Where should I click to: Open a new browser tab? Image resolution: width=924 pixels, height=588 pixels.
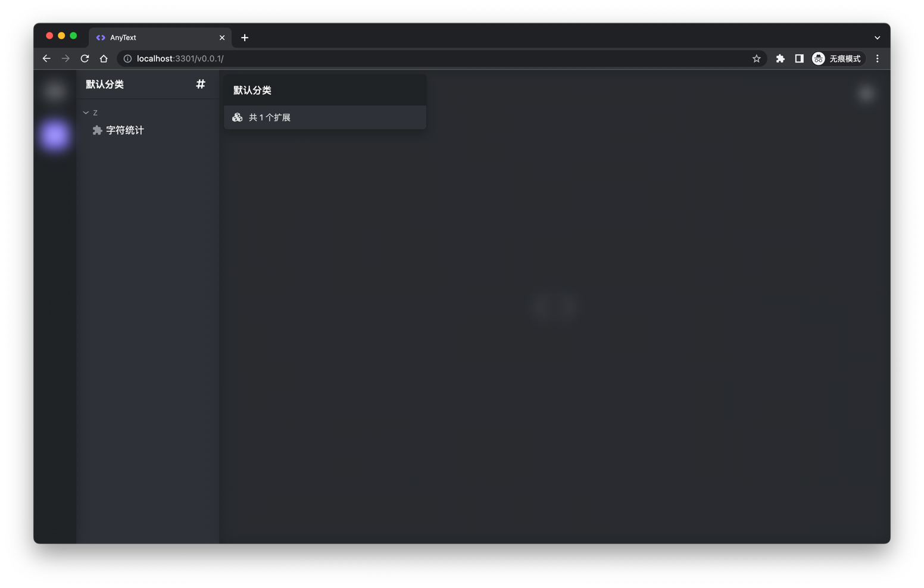245,38
